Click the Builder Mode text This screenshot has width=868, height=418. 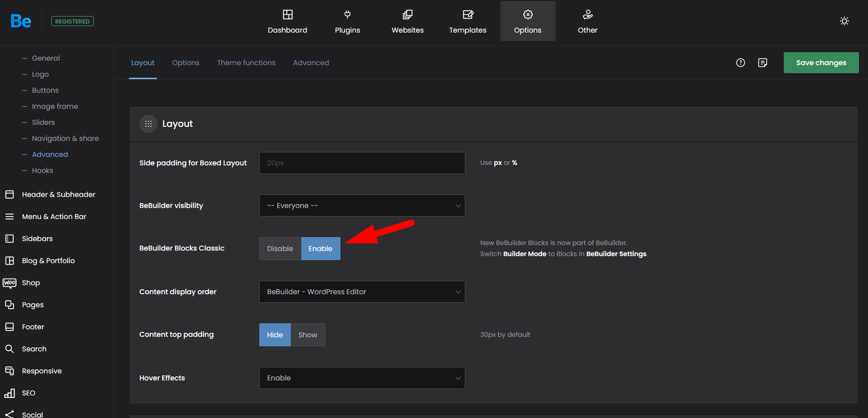[x=525, y=254]
